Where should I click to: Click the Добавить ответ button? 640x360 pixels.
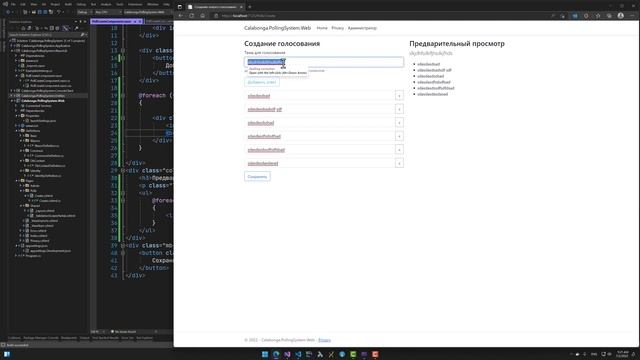262,82
